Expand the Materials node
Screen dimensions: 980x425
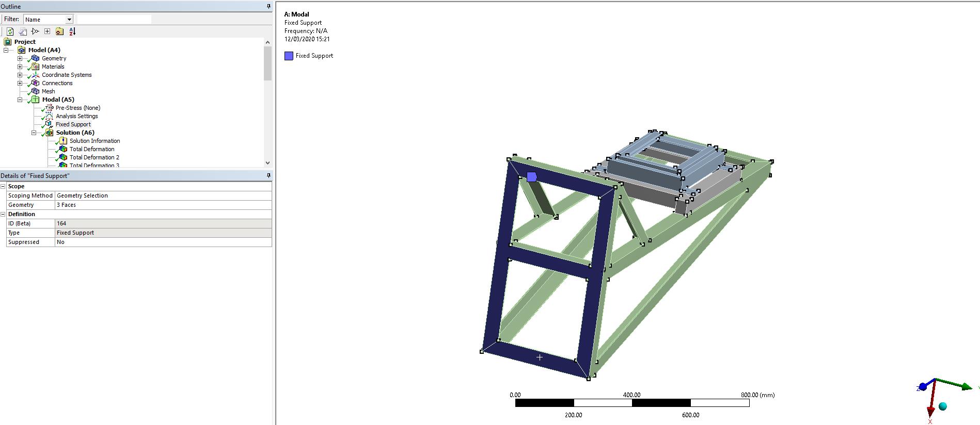tap(20, 67)
